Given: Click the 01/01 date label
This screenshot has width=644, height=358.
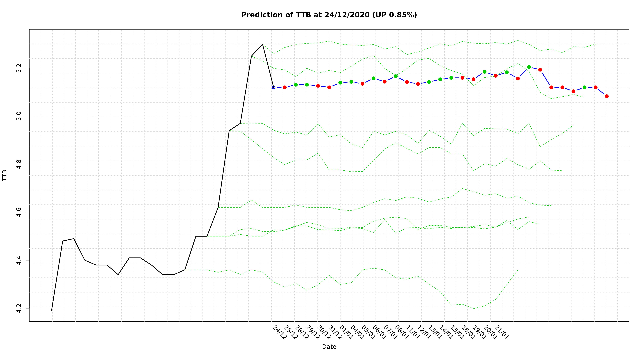Looking at the screenshot, I should pos(346,332).
